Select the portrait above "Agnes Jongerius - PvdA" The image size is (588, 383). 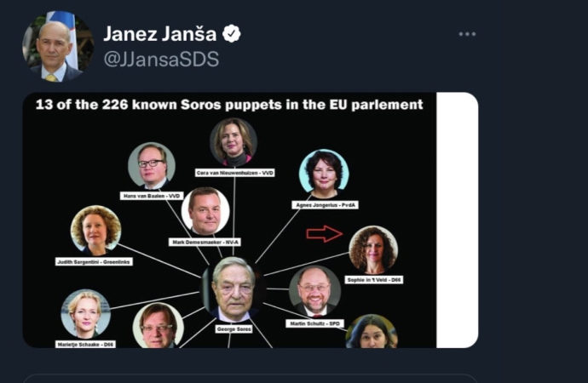point(324,172)
